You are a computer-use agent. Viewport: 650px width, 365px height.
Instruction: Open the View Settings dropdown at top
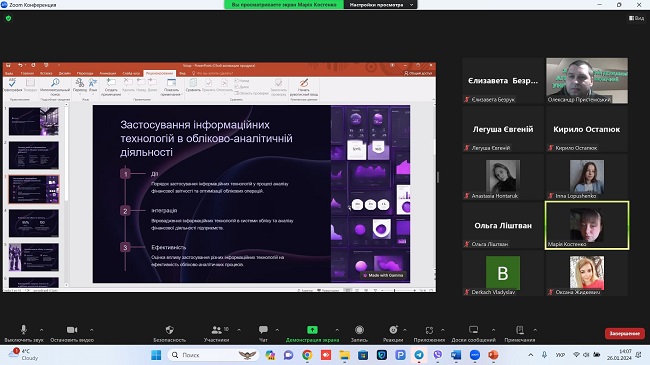coord(381,5)
